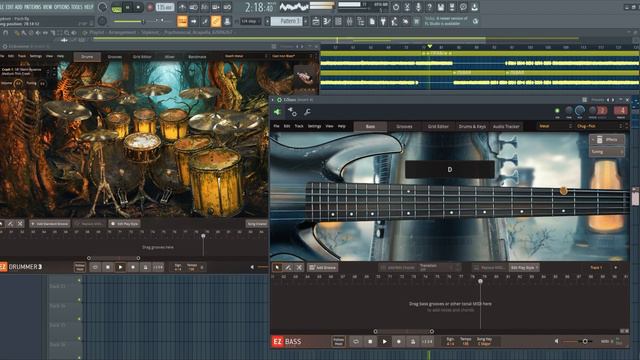Expand the Tuning dropdown in EZbass
Image resolution: width=640 pixels, height=360 pixels.
607,152
